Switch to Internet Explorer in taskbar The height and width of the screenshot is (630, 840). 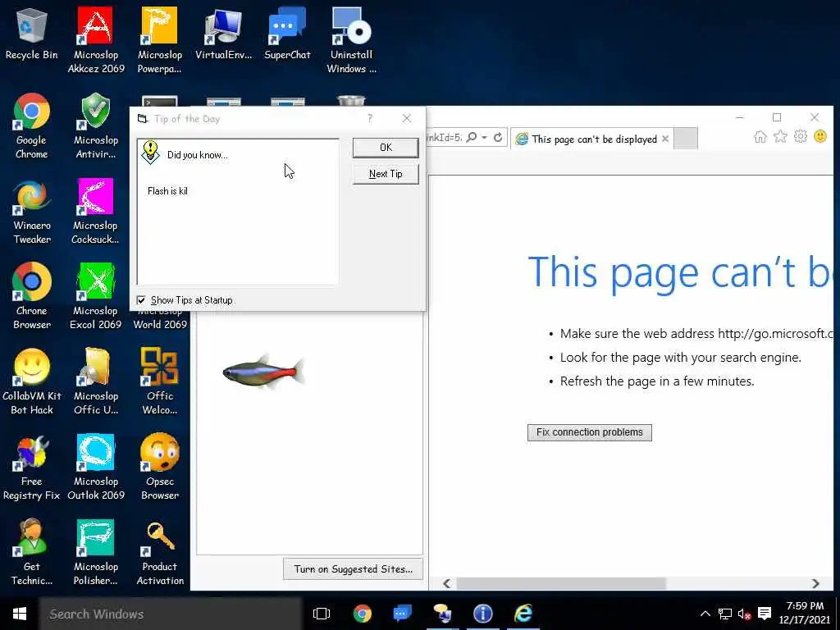click(x=523, y=614)
